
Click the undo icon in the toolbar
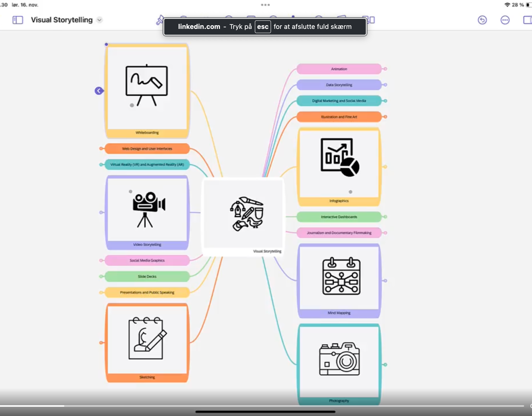[x=482, y=20]
